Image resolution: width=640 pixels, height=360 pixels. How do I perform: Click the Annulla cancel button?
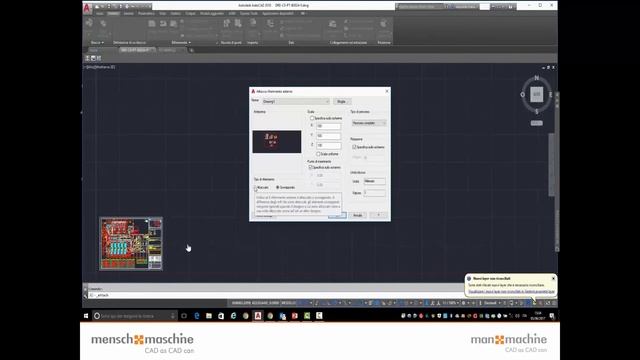358,215
